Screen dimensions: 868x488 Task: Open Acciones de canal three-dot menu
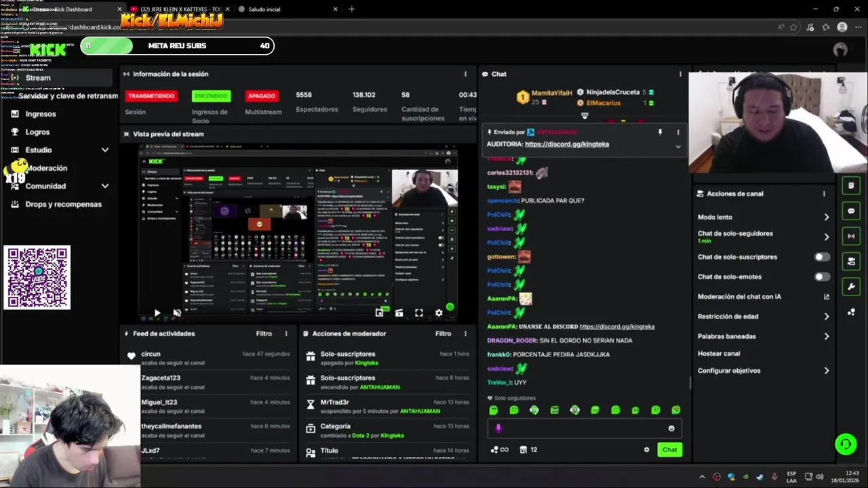pyautogui.click(x=824, y=193)
